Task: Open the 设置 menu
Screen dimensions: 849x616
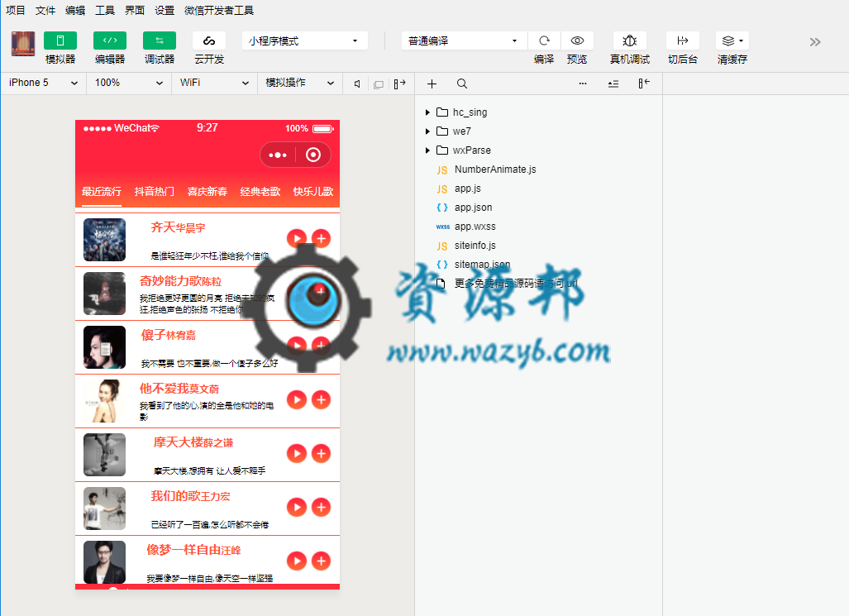Action: (x=165, y=10)
